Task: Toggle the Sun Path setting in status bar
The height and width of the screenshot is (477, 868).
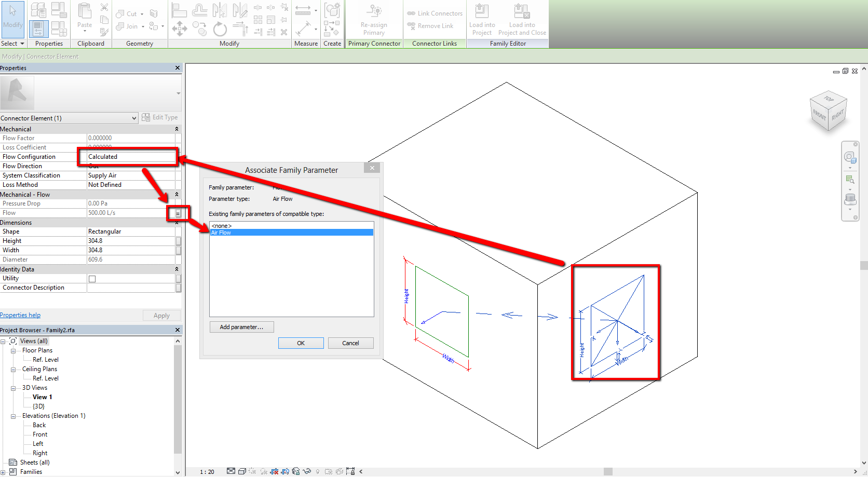Action: pyautogui.click(x=253, y=471)
